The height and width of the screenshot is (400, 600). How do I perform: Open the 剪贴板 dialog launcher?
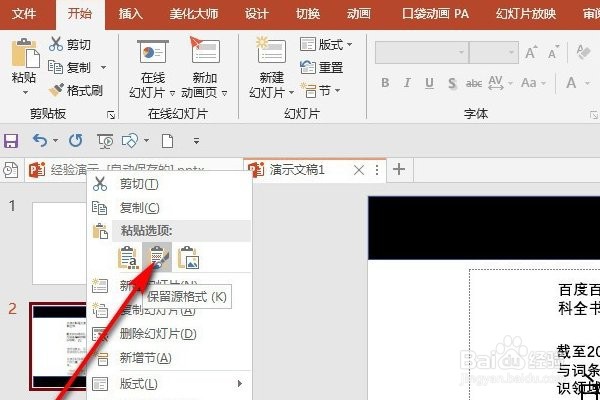tap(111, 115)
